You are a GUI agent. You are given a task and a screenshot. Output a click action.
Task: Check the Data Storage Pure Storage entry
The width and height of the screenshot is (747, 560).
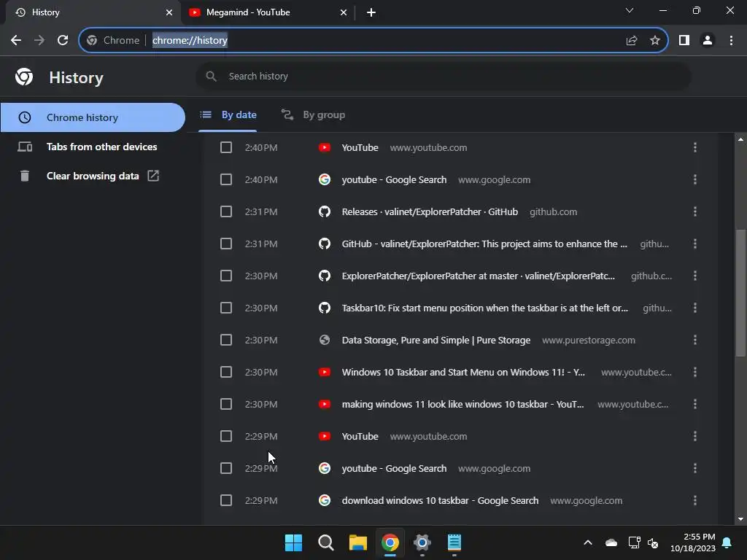[226, 340]
